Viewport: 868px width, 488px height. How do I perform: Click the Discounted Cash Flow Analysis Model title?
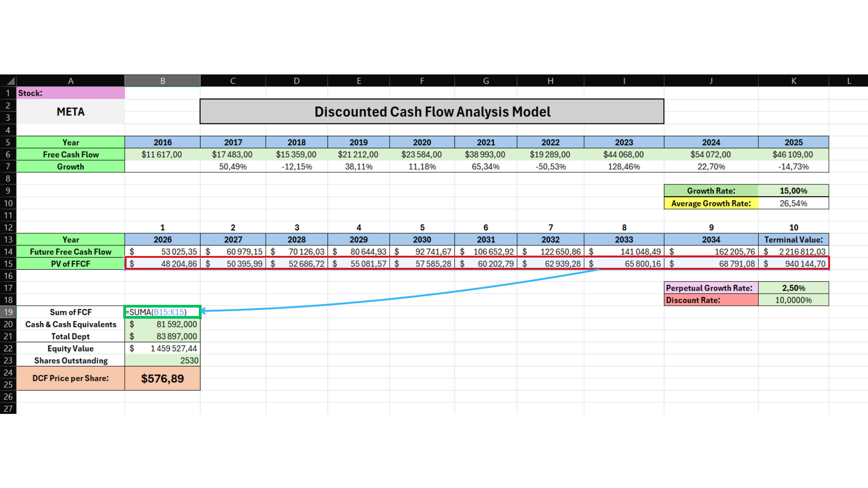point(432,111)
